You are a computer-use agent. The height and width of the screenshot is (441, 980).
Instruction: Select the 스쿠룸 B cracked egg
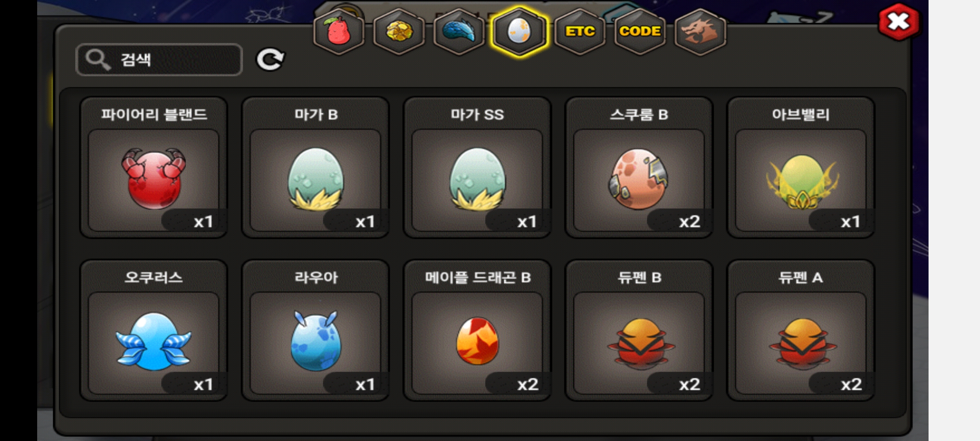coord(639,167)
